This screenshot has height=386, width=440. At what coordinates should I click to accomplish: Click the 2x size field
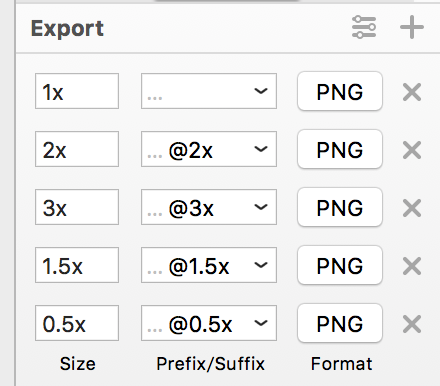[77, 149]
